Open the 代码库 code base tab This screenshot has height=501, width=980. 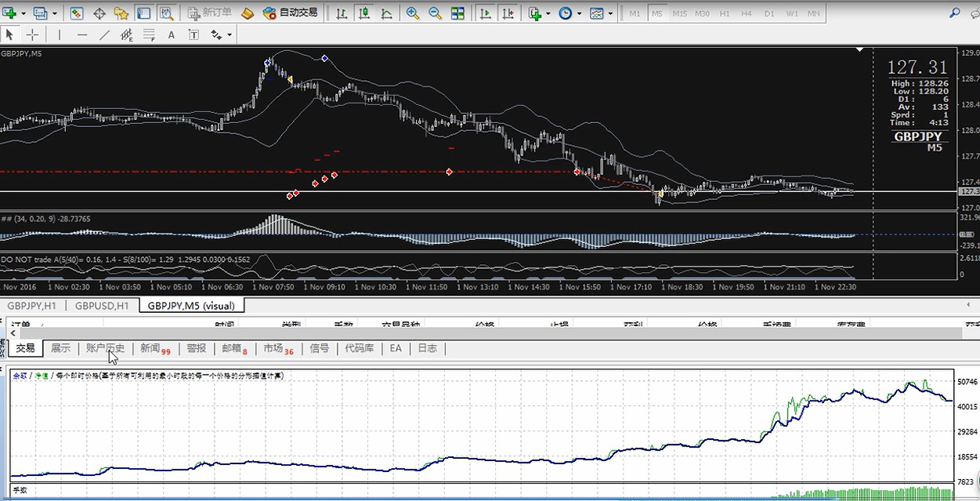[x=359, y=348]
